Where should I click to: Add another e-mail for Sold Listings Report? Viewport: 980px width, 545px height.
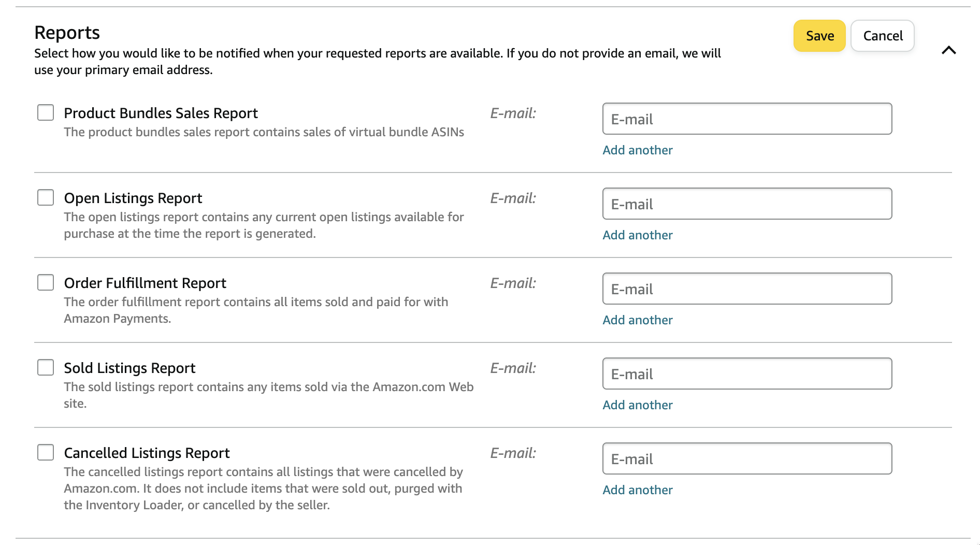[637, 405]
